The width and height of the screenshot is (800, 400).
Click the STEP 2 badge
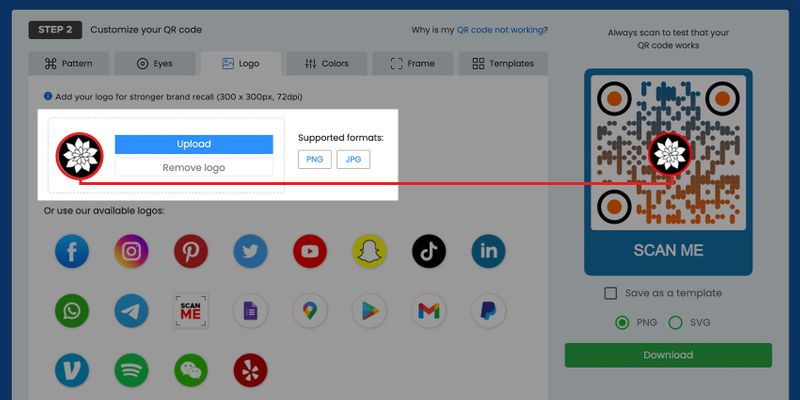(x=55, y=30)
